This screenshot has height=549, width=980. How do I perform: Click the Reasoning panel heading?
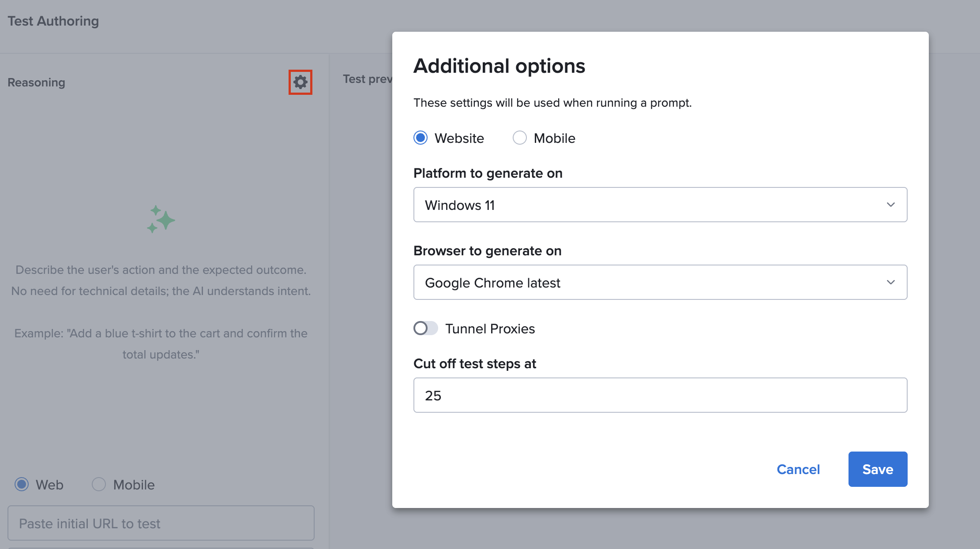37,82
